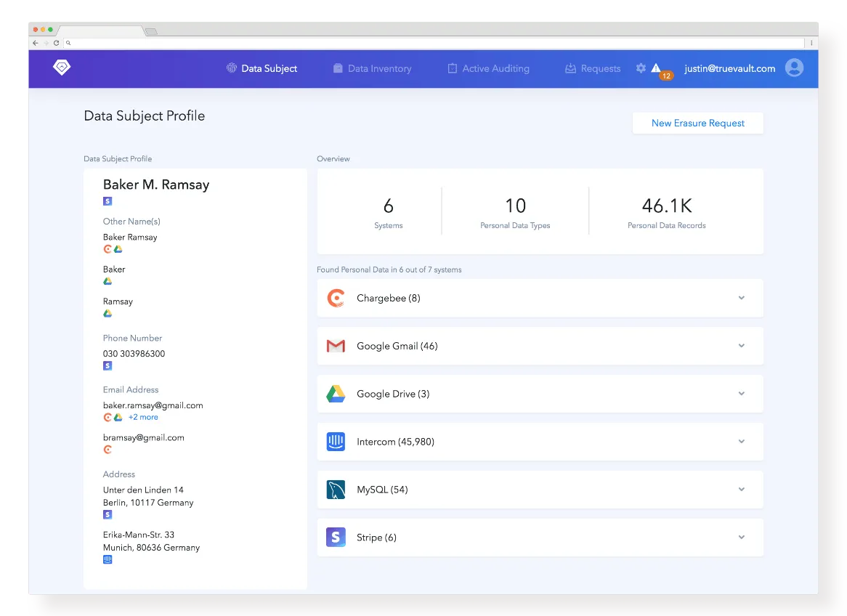The image size is (847, 616).
Task: Click the Baker M. Ramsay name heading
Action: click(x=156, y=185)
